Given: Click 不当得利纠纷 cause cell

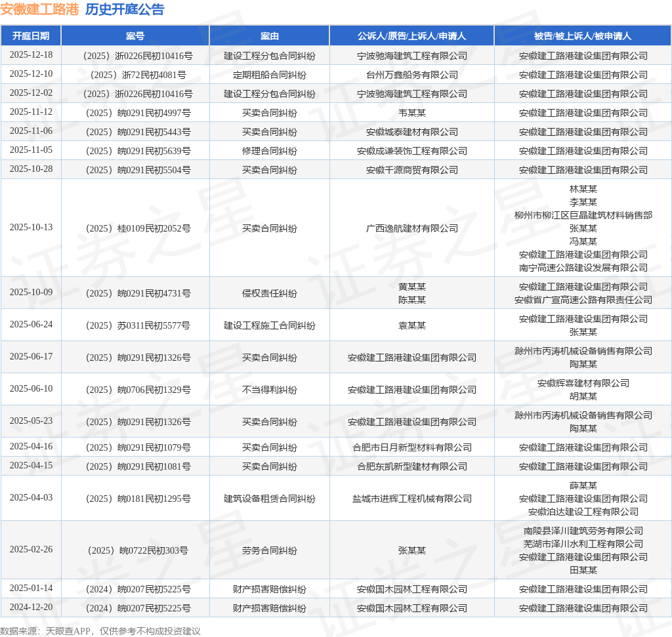Looking at the screenshot, I should [x=270, y=390].
